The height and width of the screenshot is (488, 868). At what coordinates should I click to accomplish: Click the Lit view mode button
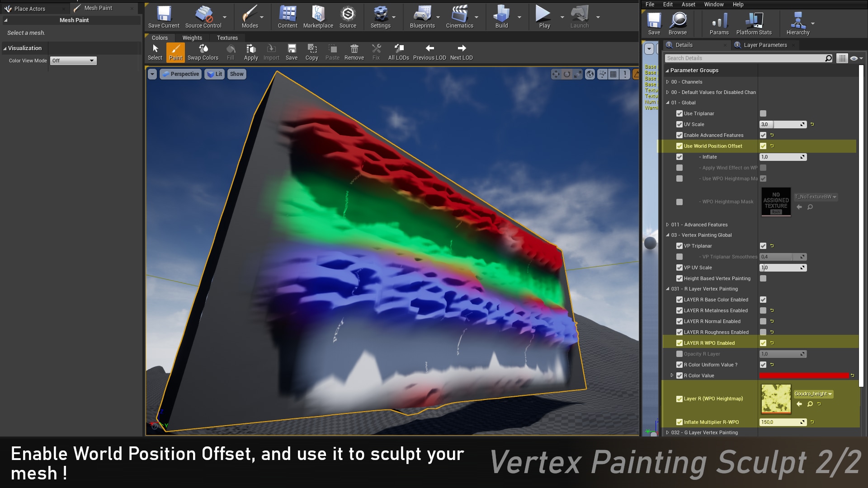[215, 74]
